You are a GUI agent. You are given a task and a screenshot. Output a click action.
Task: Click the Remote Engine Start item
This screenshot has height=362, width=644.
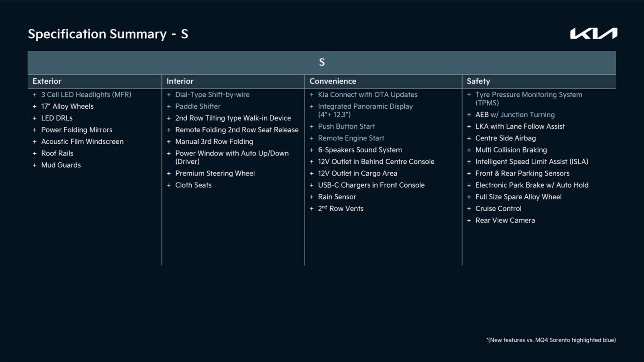(351, 138)
